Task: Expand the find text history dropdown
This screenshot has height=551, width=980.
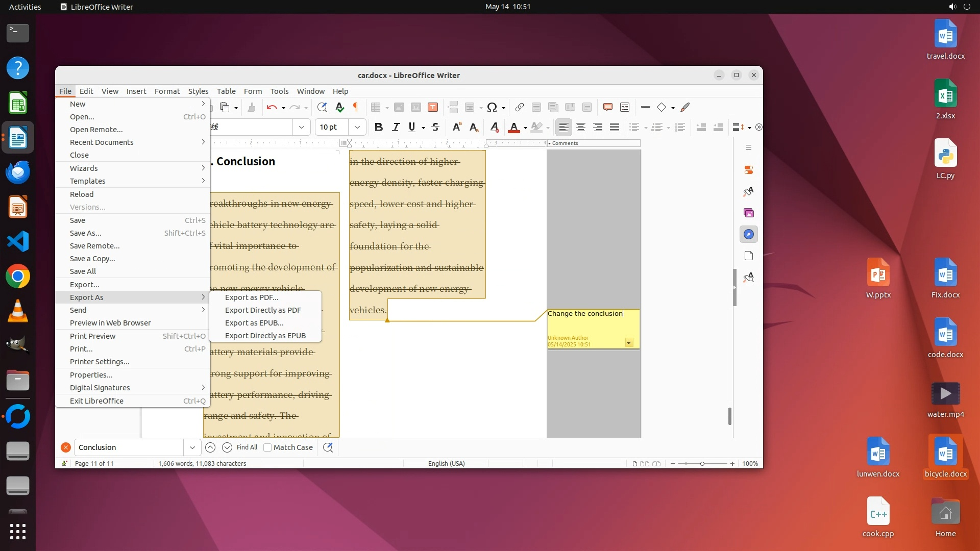Action: pyautogui.click(x=192, y=447)
